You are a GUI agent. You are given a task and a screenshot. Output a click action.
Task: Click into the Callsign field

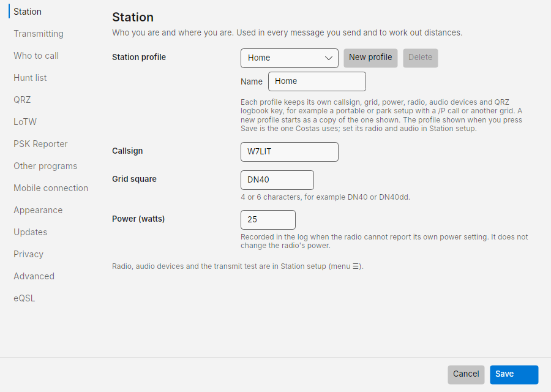click(289, 152)
